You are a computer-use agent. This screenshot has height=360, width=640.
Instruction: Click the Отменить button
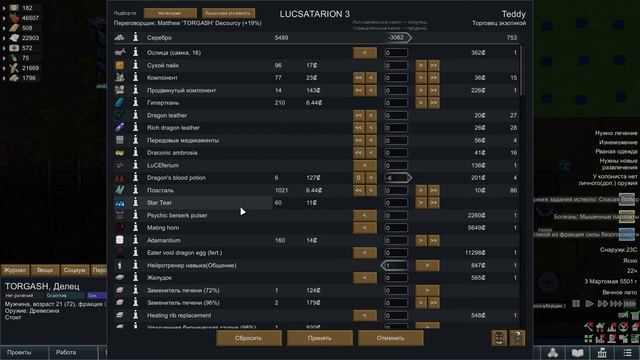click(391, 338)
